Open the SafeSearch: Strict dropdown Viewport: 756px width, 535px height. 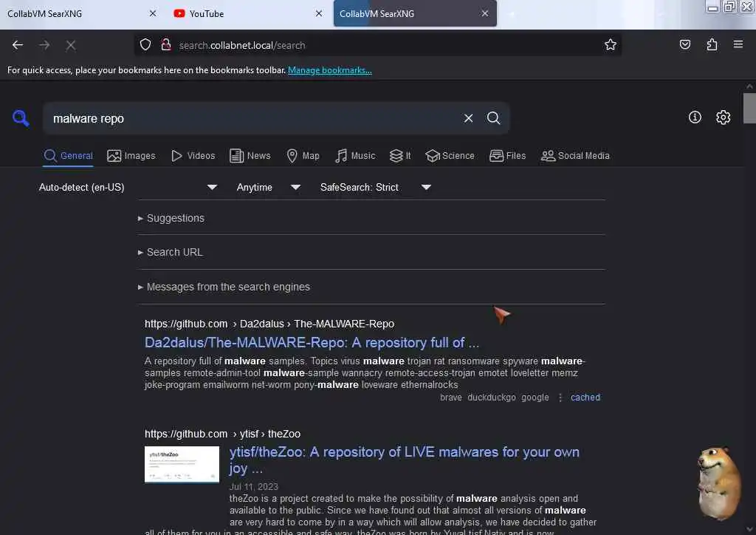tap(376, 187)
